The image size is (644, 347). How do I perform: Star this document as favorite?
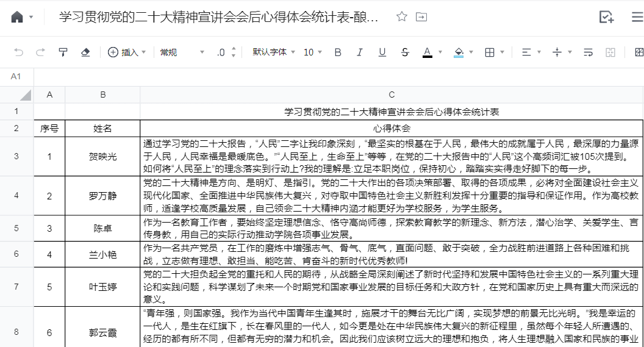402,16
